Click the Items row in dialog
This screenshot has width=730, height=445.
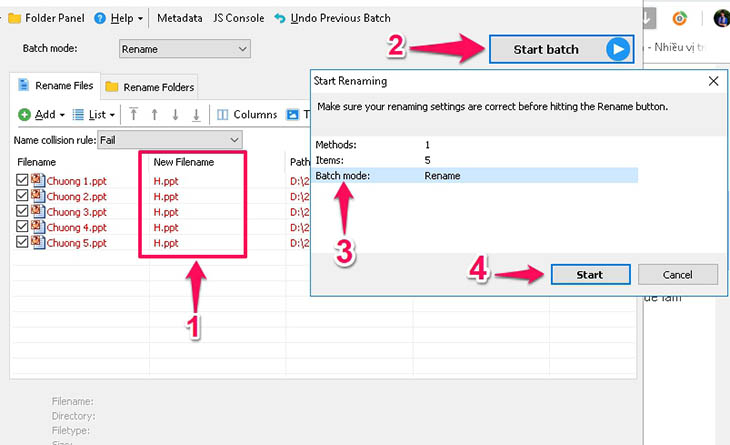[475, 160]
